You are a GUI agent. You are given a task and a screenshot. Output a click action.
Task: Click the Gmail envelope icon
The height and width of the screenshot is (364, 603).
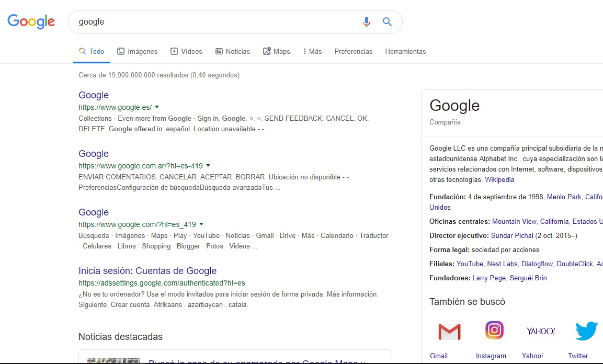449,332
